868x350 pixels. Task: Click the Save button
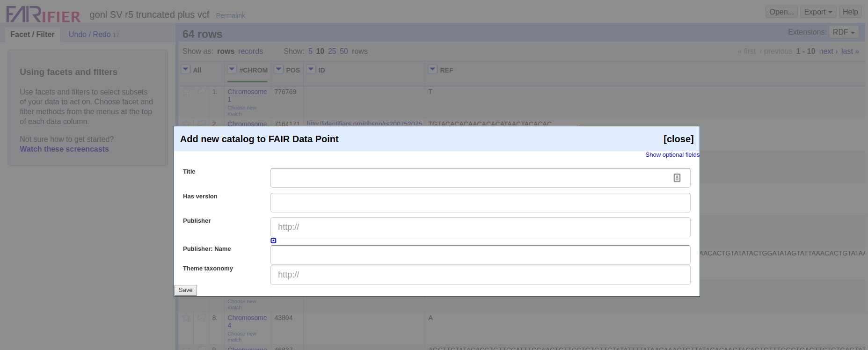pos(185,290)
